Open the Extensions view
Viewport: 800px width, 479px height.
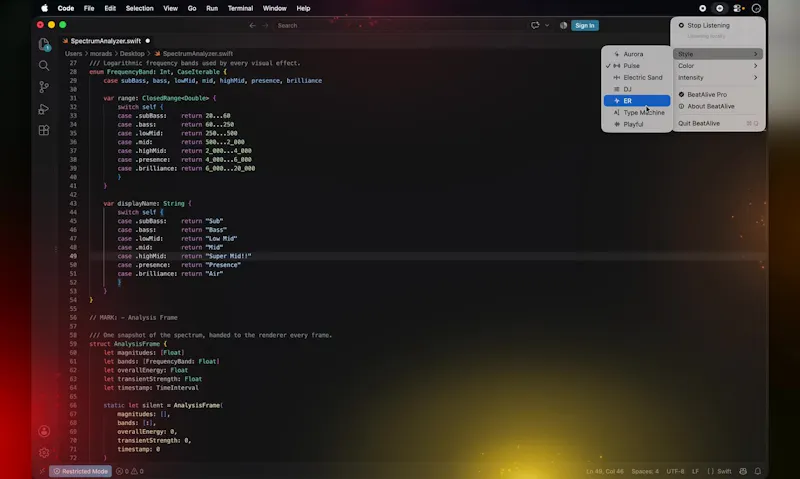(x=44, y=130)
